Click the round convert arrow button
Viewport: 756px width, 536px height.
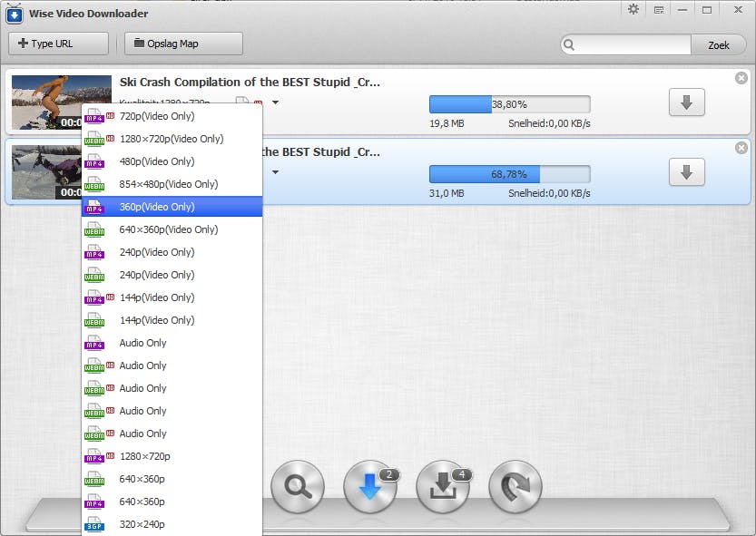tap(515, 486)
